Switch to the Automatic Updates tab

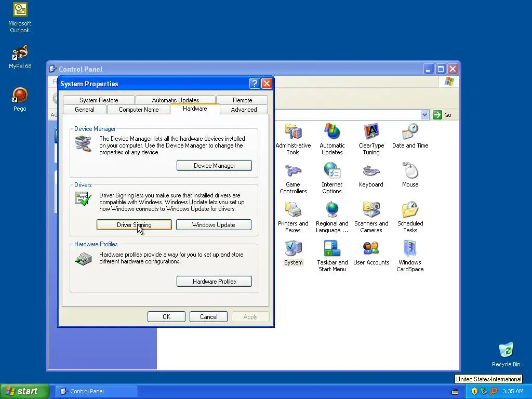click(176, 100)
